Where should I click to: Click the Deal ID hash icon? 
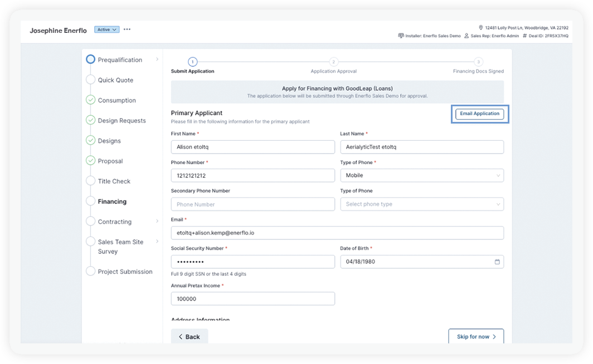click(x=524, y=36)
